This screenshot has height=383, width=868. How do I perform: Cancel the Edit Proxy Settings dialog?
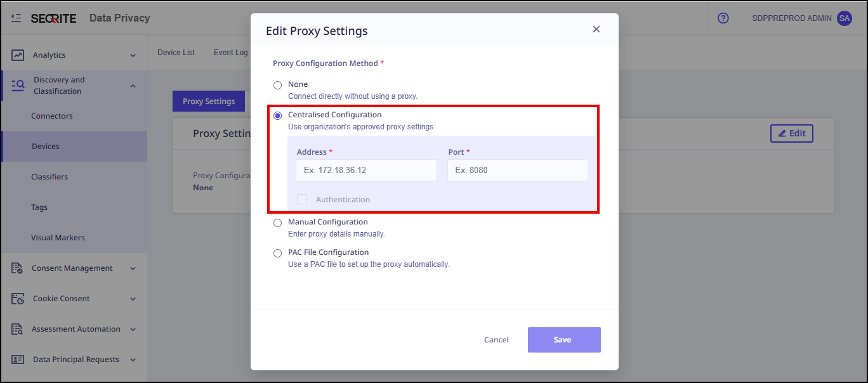point(496,340)
